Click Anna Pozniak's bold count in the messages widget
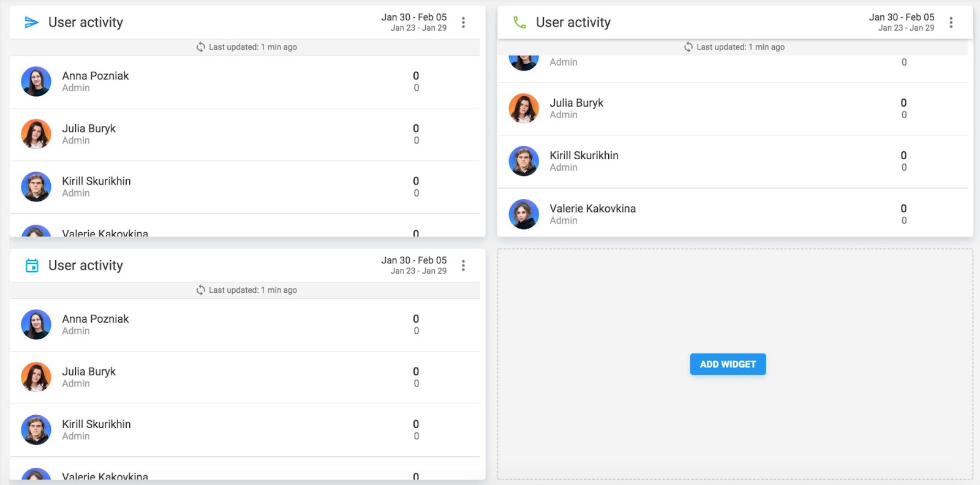980x485 pixels. pos(416,76)
